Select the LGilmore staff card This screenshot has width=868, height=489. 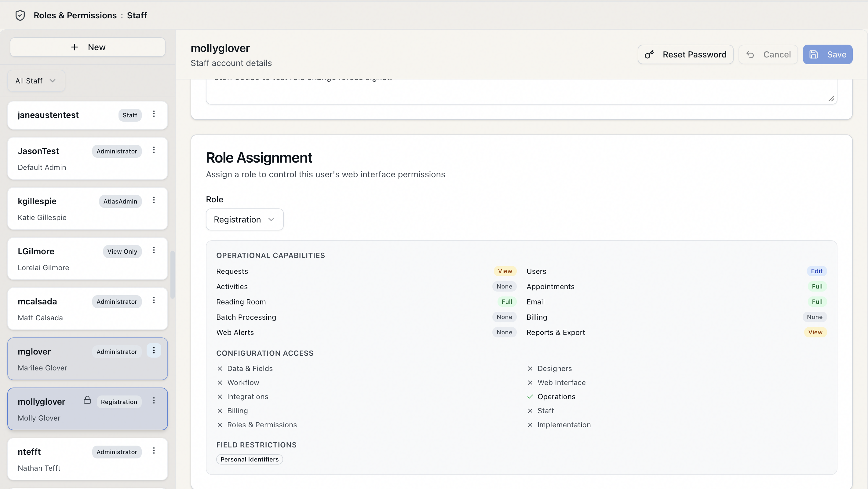pyautogui.click(x=88, y=259)
